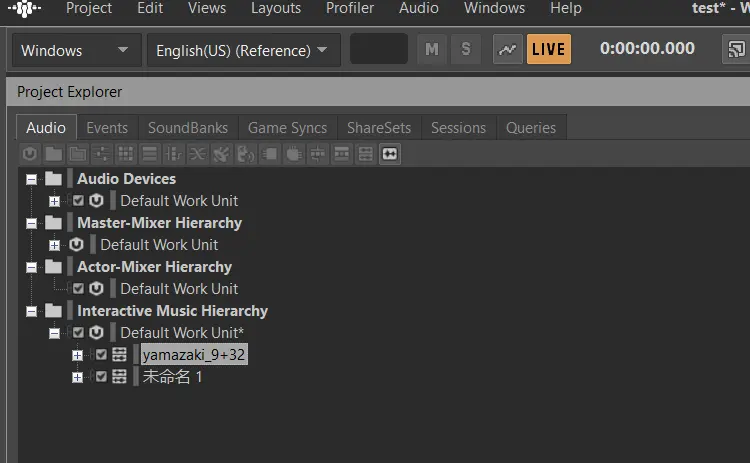Collapse the Interactive Music Hierarchy node
This screenshot has width=750, height=463.
click(32, 311)
